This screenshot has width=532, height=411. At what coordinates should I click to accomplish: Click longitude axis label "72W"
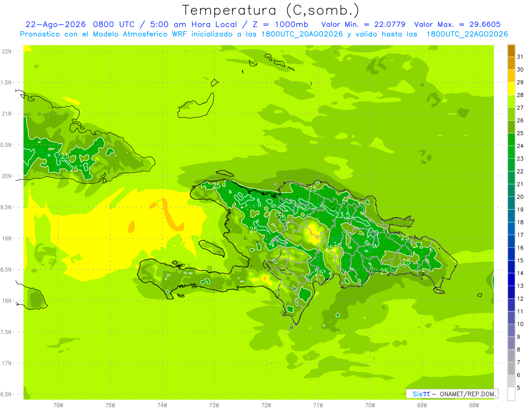266,405
